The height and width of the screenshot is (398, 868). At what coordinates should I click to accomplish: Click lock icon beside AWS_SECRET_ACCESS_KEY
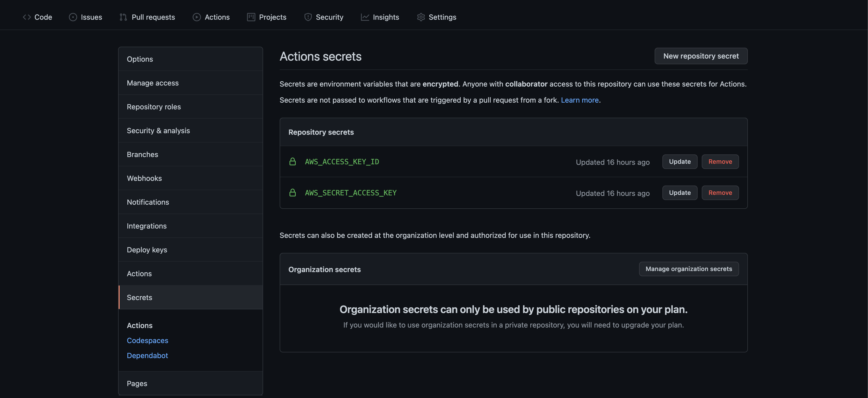(x=292, y=193)
